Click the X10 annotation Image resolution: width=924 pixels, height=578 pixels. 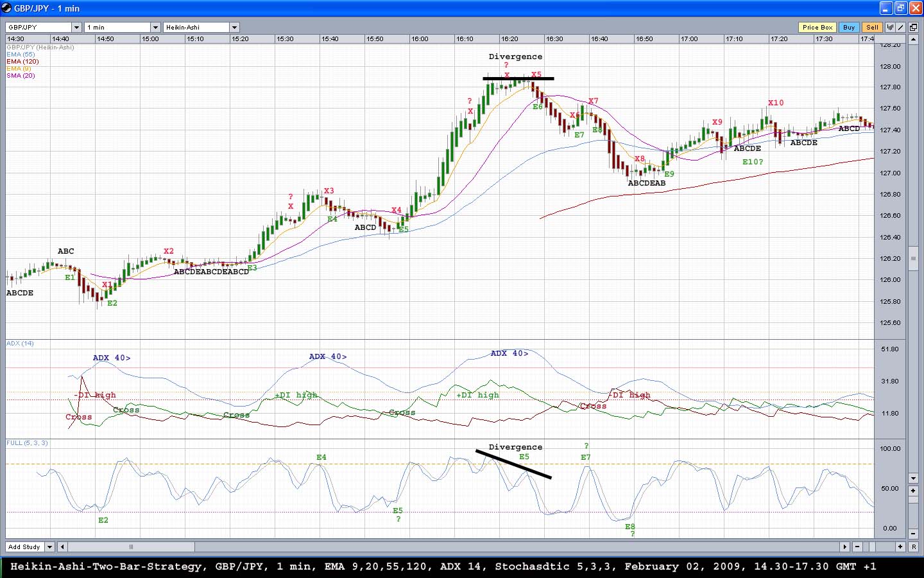[776, 103]
